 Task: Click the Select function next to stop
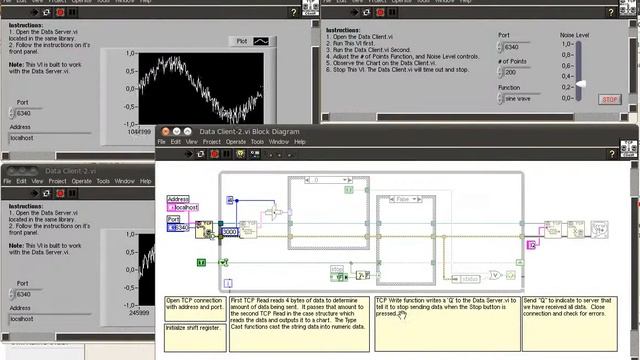tap(362, 276)
